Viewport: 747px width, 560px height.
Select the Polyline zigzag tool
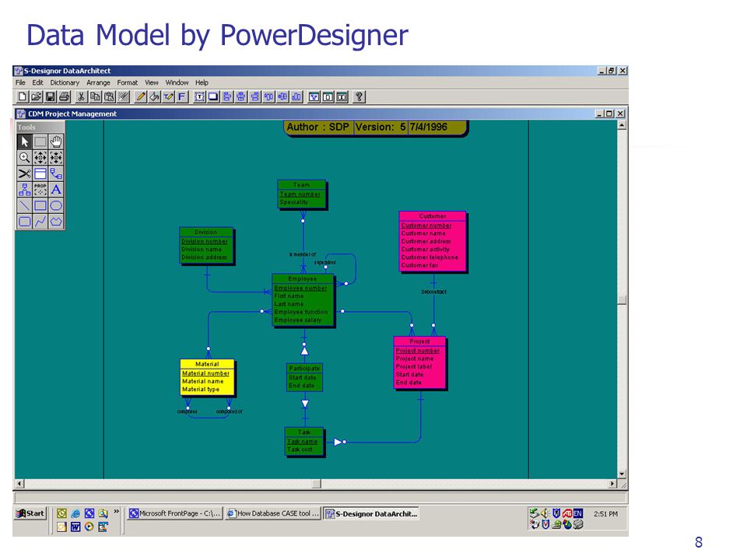pyautogui.click(x=40, y=222)
